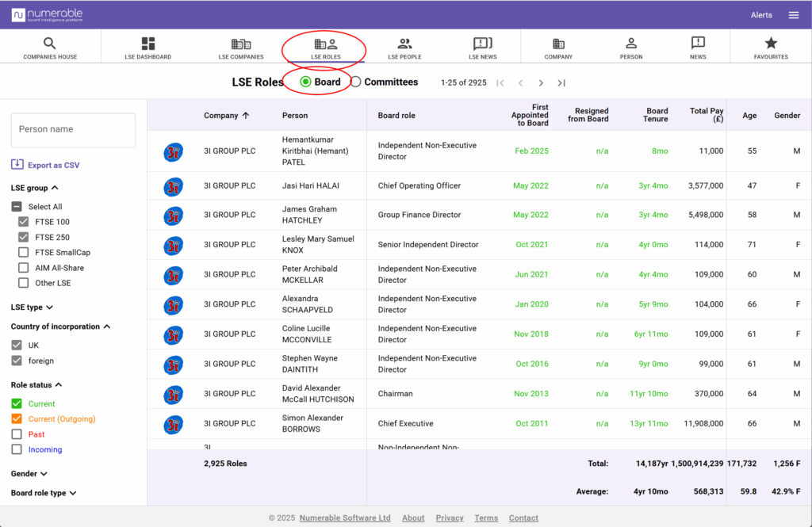812x527 pixels.
Task: Open the hamburger menu icon
Action: pos(794,15)
